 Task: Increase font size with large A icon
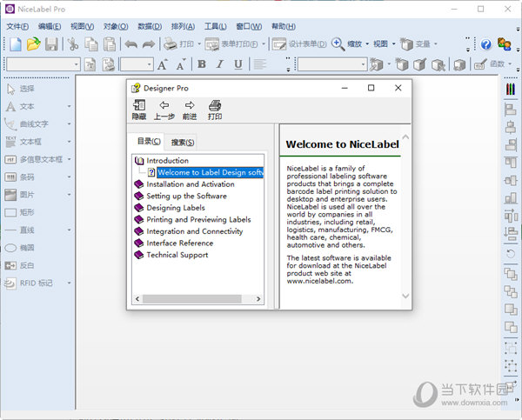(163, 63)
